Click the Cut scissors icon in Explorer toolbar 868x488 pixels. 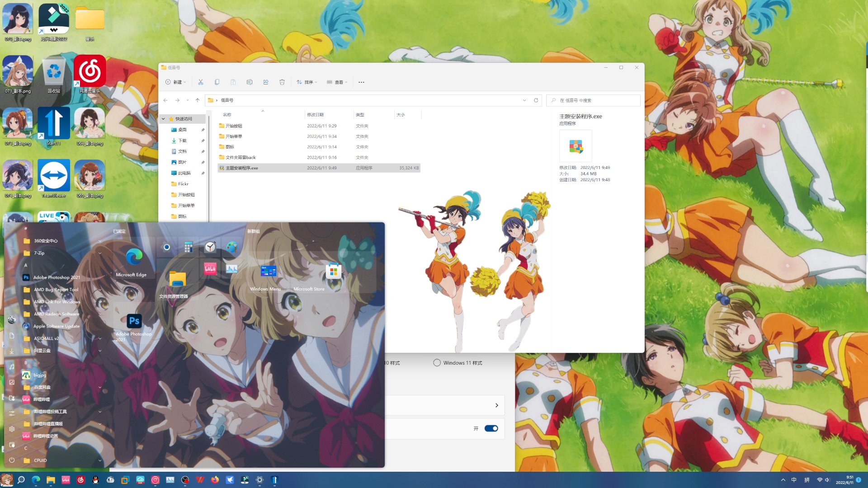201,82
